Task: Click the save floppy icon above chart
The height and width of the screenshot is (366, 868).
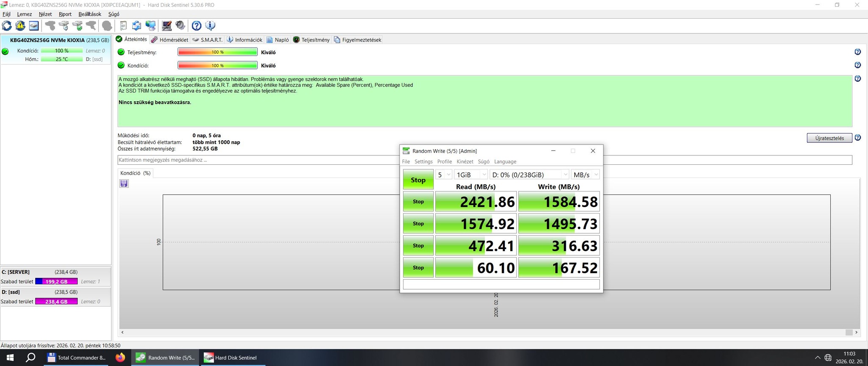Action: (x=124, y=183)
